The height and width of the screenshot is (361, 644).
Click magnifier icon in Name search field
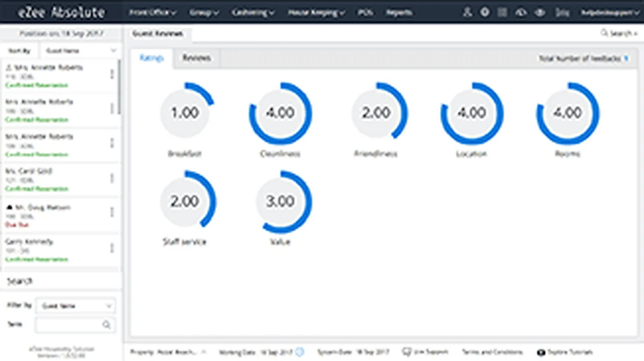click(106, 324)
